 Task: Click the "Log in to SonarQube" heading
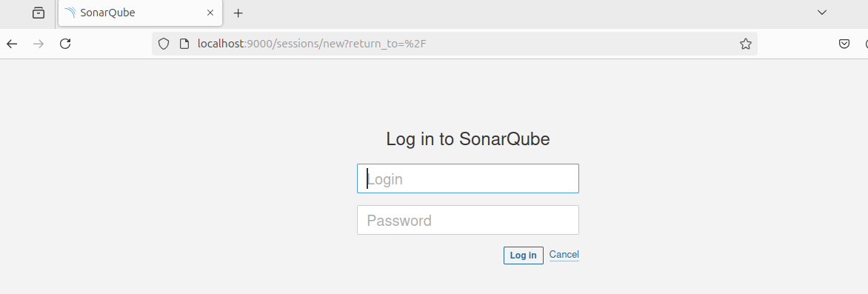[468, 139]
